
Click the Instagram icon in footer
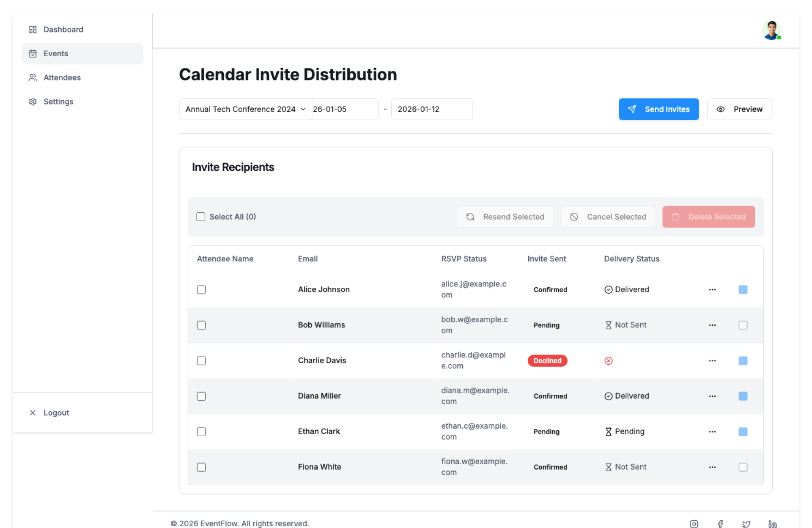(x=694, y=524)
